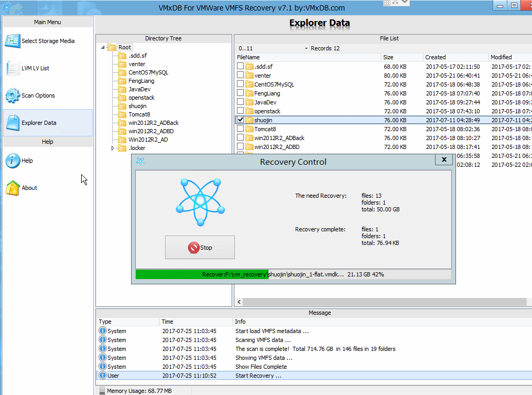Click the recovery progress bar
This screenshot has height=395, width=532.
point(294,274)
